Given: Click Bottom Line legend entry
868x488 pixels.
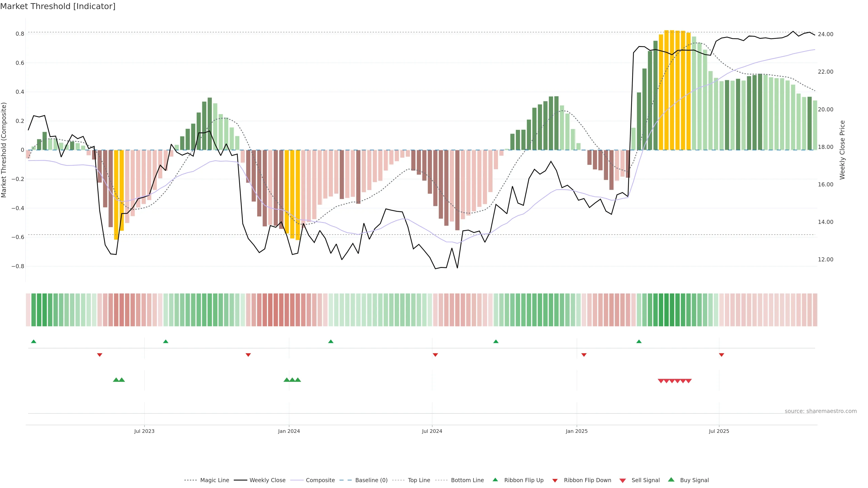Looking at the screenshot, I should pos(467,480).
